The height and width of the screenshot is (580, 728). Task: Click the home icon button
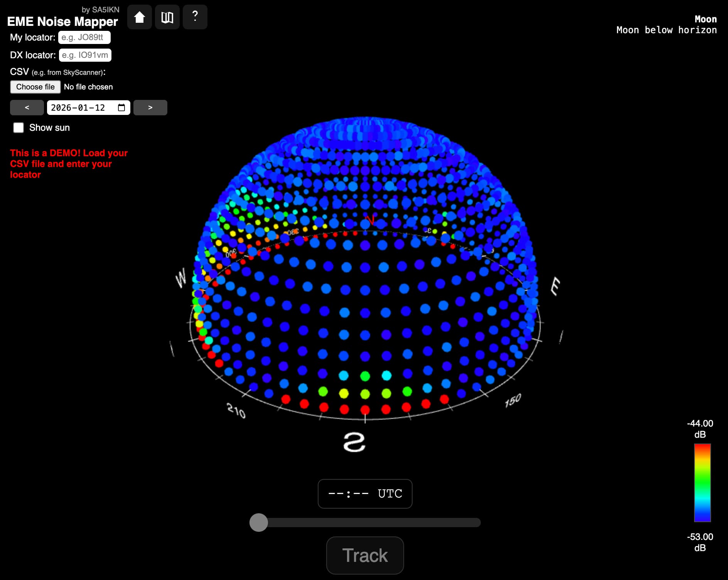pyautogui.click(x=139, y=17)
